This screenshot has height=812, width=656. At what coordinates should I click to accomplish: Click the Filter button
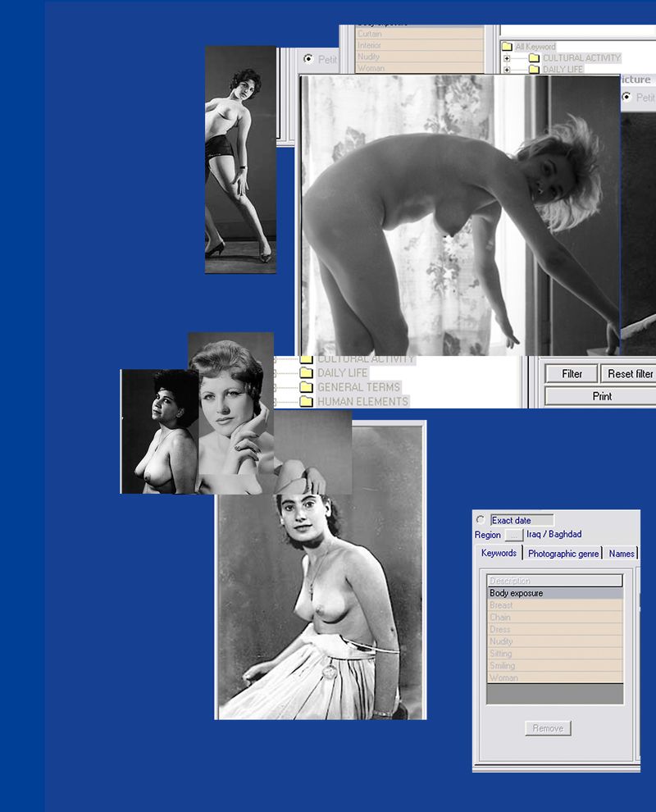(570, 373)
